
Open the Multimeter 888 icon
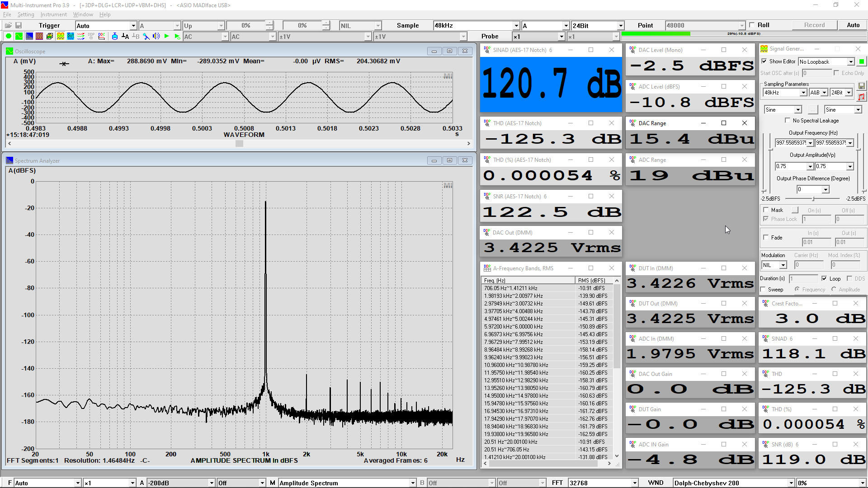tap(39, 36)
